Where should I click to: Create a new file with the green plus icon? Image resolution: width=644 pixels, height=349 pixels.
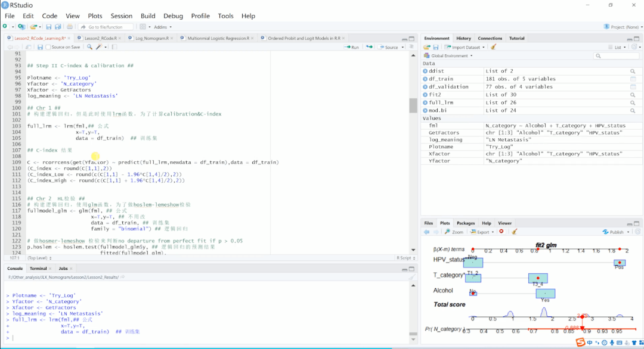(x=5, y=27)
